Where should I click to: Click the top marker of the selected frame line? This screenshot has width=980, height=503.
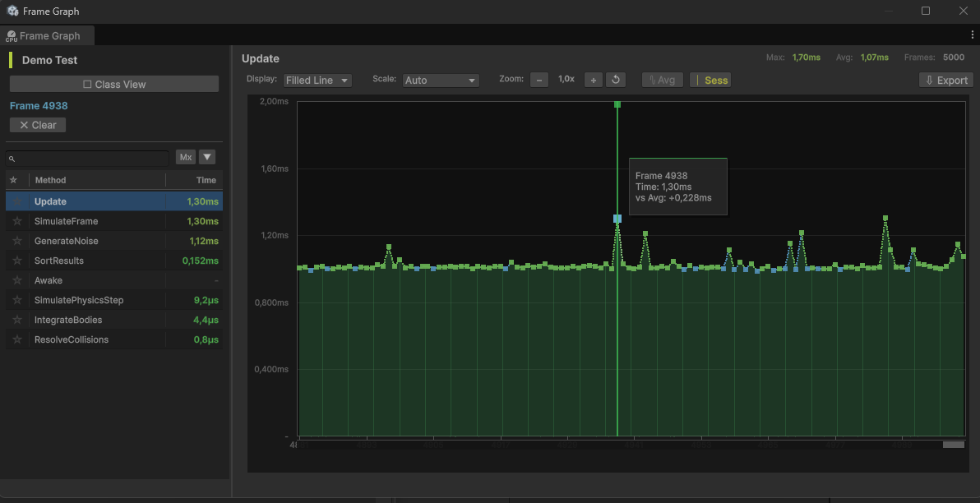coord(617,104)
